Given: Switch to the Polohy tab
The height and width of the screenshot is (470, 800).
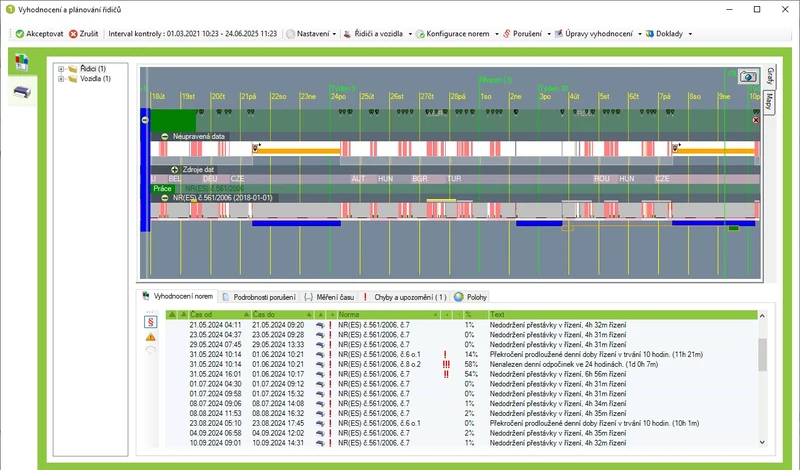Looking at the screenshot, I should point(471,297).
